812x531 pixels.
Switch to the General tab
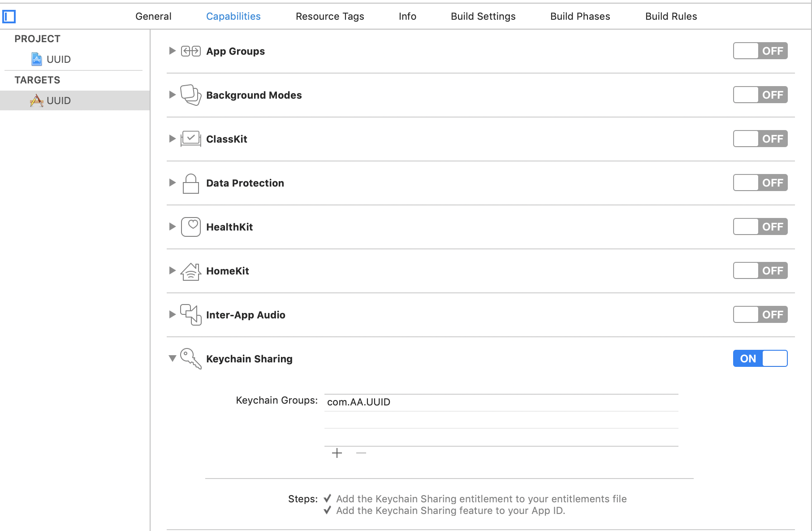click(x=153, y=16)
